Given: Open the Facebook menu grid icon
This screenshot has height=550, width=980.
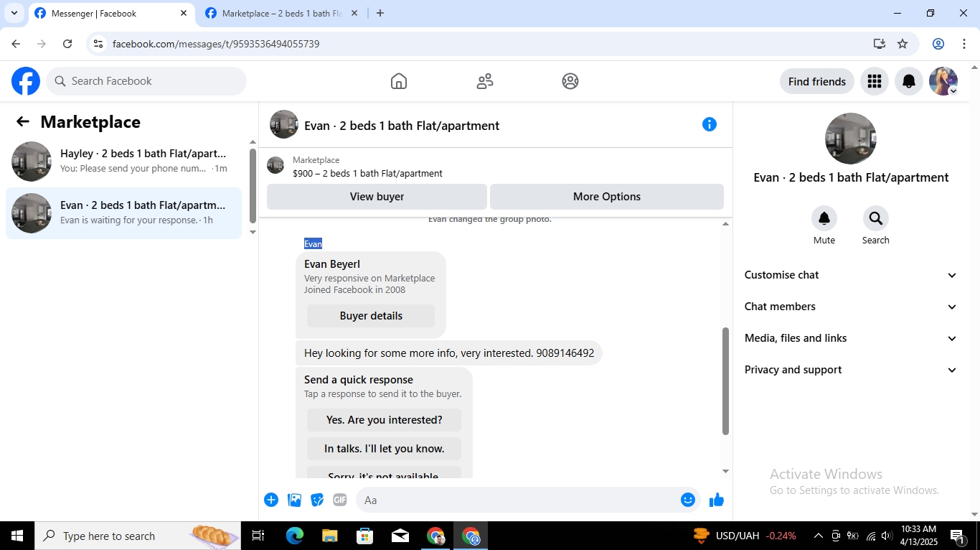Looking at the screenshot, I should (x=874, y=81).
